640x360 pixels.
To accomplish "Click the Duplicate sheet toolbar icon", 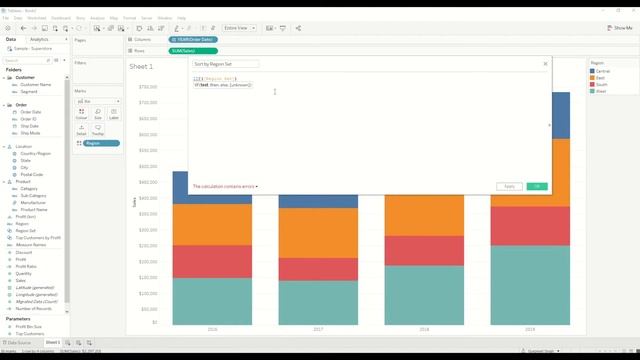I will [111, 28].
